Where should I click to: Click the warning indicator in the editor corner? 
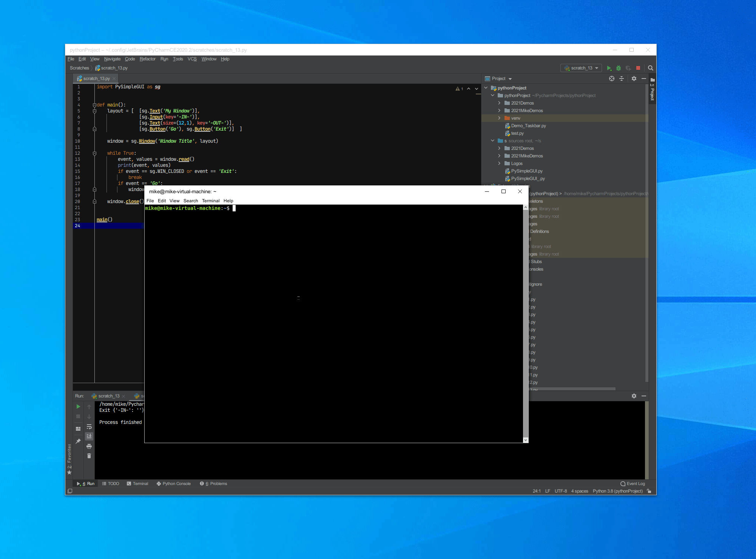tap(459, 89)
